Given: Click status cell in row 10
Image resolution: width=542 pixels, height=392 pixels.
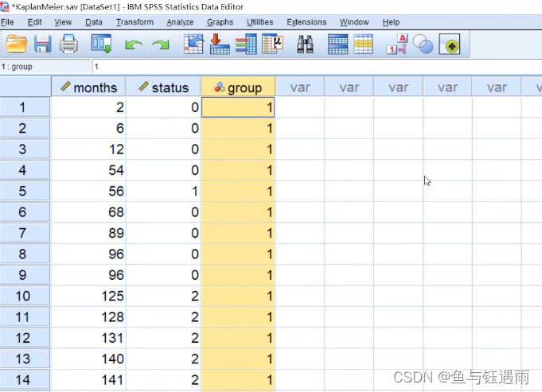Looking at the screenshot, I should click(x=163, y=296).
